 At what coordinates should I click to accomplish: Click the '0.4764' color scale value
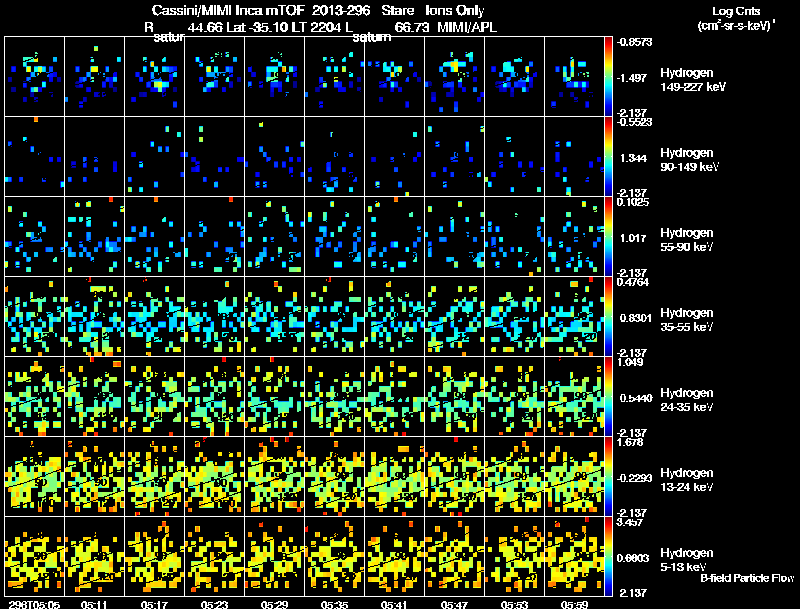pyautogui.click(x=633, y=282)
